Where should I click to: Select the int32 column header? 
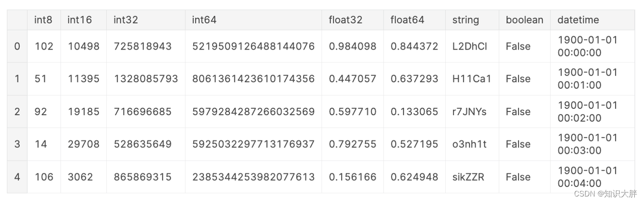tap(126, 20)
